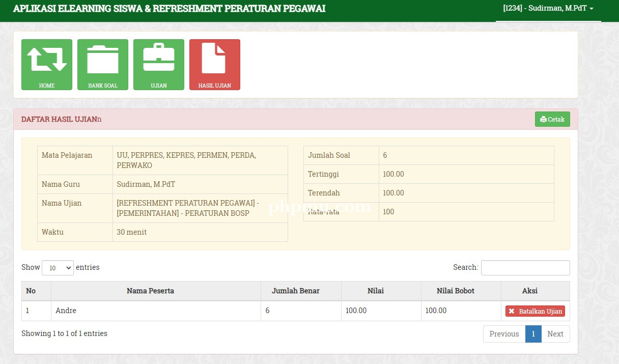Select page 1 in pagination
This screenshot has width=619, height=364.
[533, 334]
